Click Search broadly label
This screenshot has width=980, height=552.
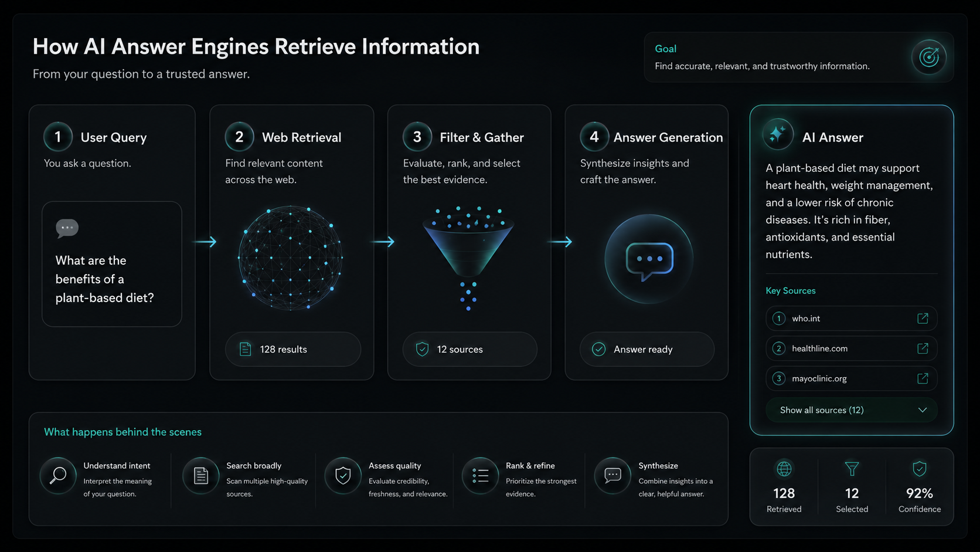[x=254, y=466]
